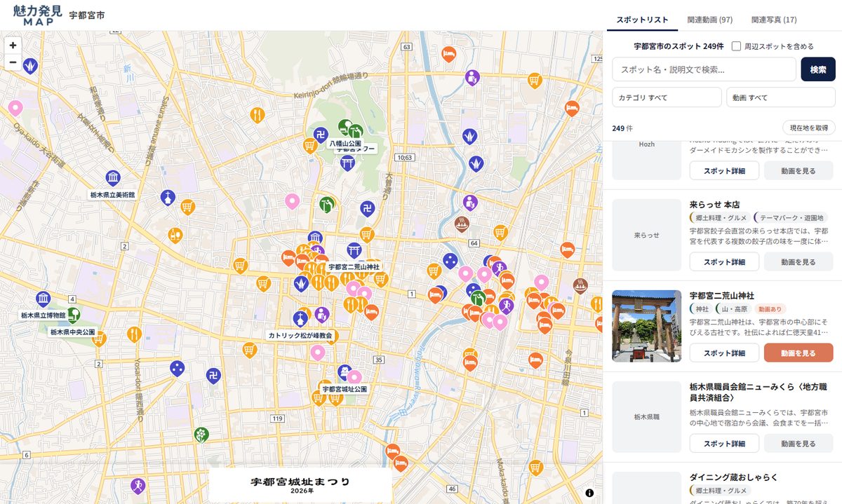Viewport: 842px width, 504px height.
Task: Open the 動画 すべて dropdown
Action: (781, 97)
